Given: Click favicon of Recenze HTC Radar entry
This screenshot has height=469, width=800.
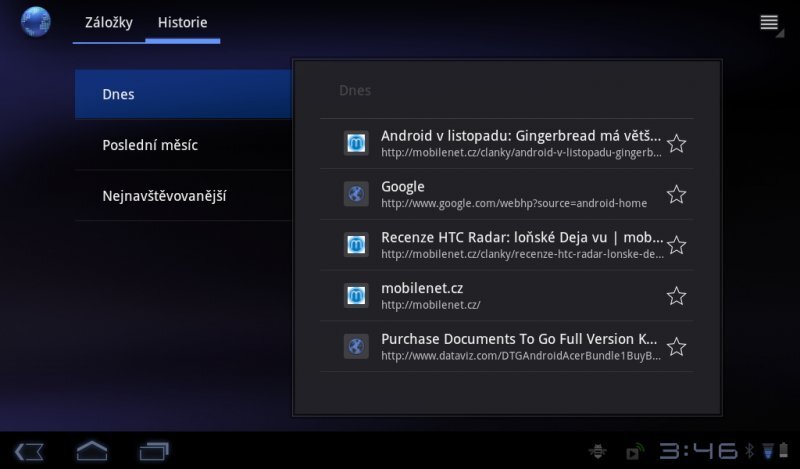Looking at the screenshot, I should (x=356, y=244).
